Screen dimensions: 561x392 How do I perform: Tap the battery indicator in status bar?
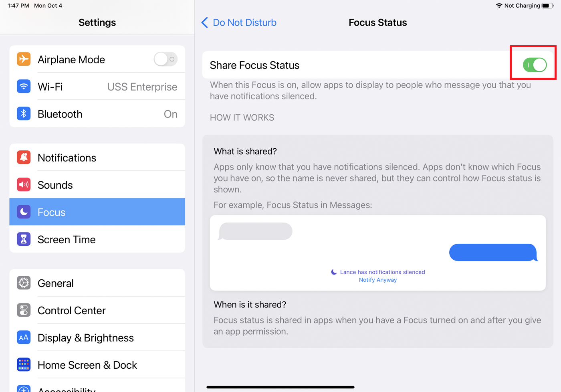(x=548, y=6)
